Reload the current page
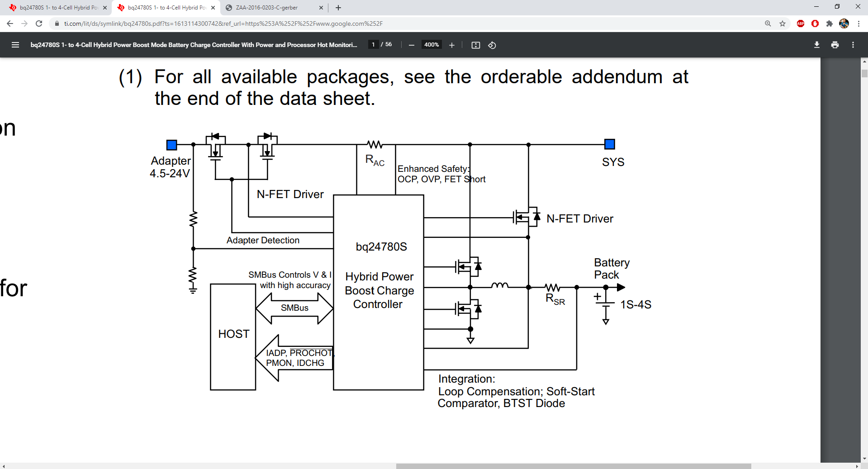The width and height of the screenshot is (868, 469). [x=39, y=24]
